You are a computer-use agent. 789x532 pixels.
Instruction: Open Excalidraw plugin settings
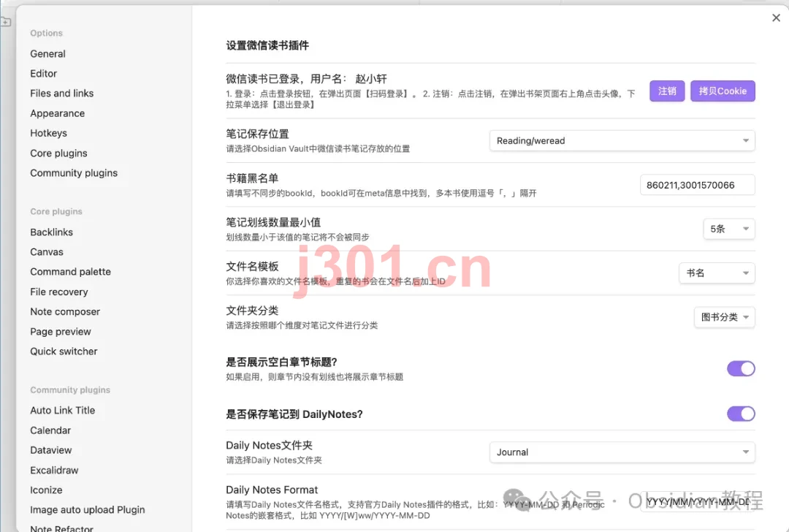[54, 470]
